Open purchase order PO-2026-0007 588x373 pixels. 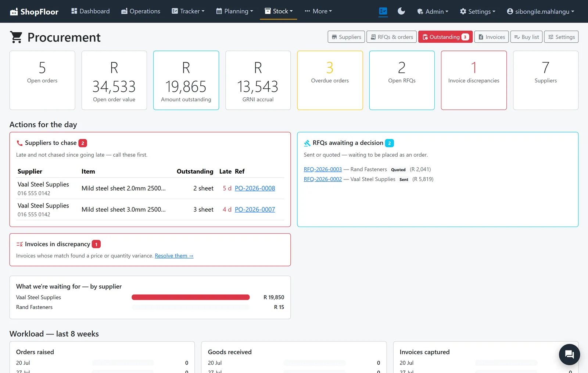coord(255,210)
